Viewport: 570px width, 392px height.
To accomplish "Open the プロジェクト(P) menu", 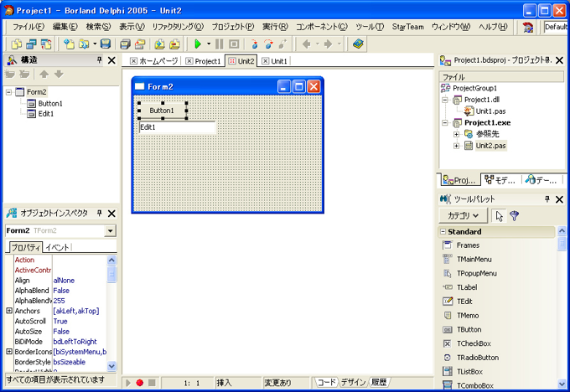I will 233,27.
